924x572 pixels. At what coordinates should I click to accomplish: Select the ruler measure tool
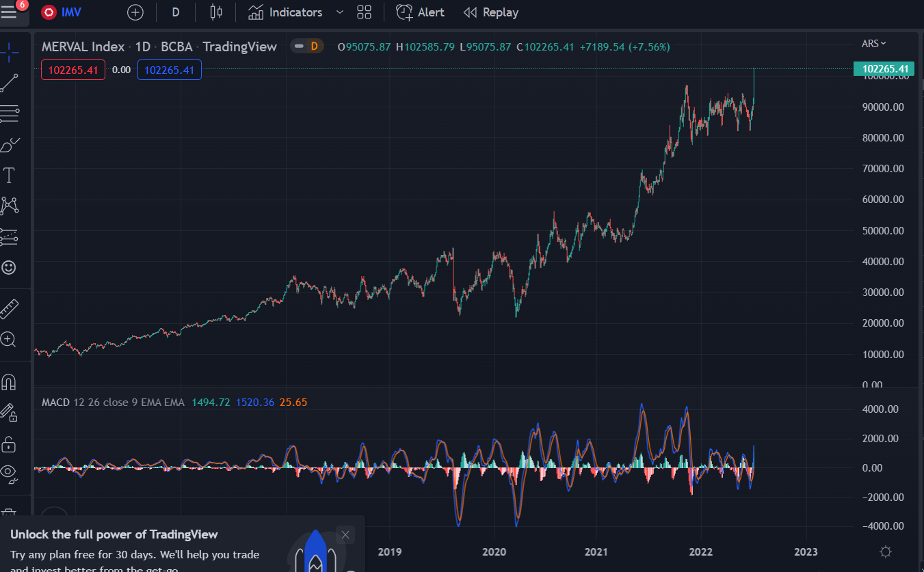(x=9, y=310)
